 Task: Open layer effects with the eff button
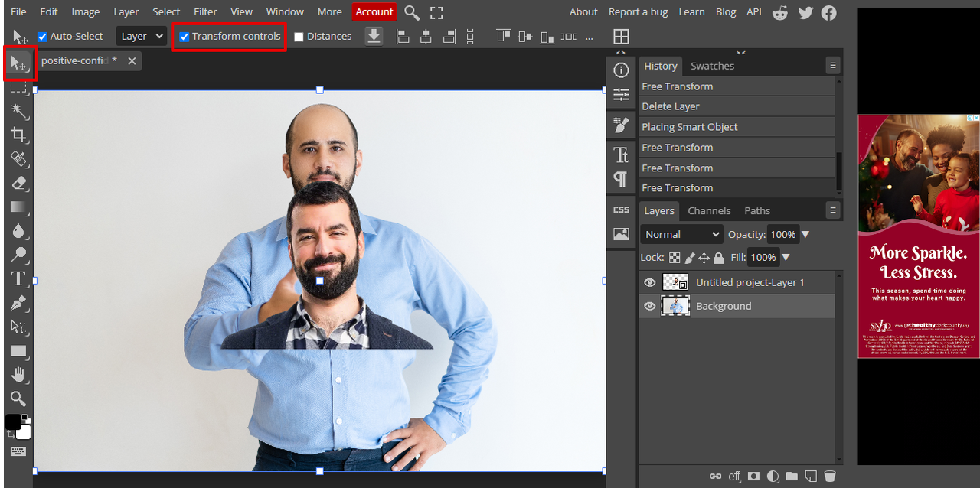coord(735,476)
